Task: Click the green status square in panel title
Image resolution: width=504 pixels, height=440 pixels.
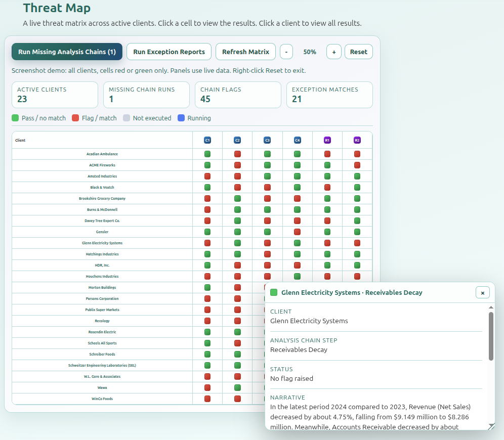Action: pyautogui.click(x=274, y=293)
